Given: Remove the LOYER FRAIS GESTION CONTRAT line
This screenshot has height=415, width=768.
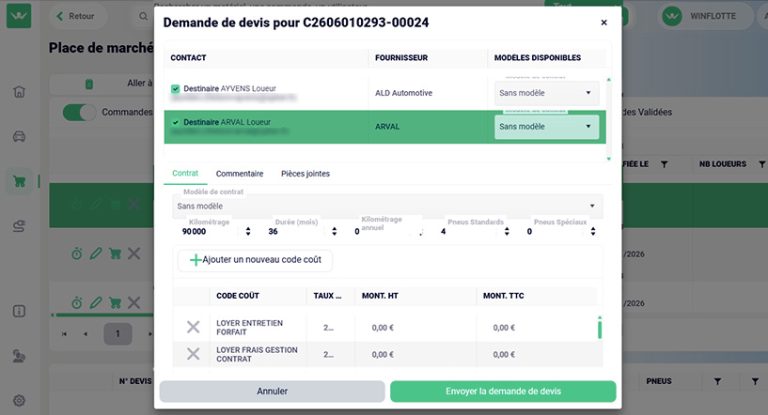Looking at the screenshot, I should click(193, 354).
